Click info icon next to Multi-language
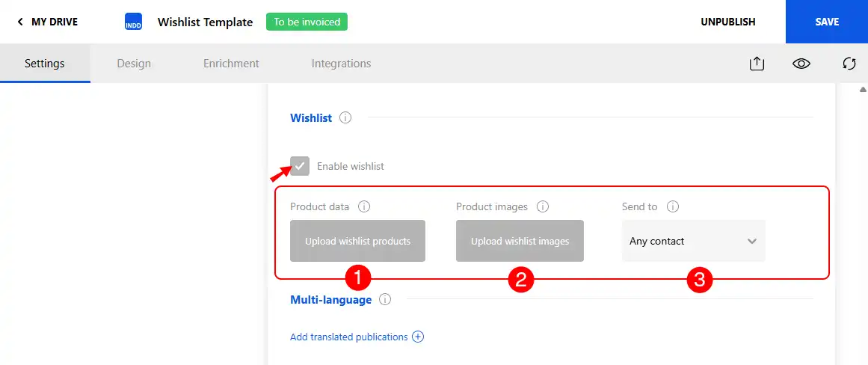Screen dimensions: 868x365 385,300
